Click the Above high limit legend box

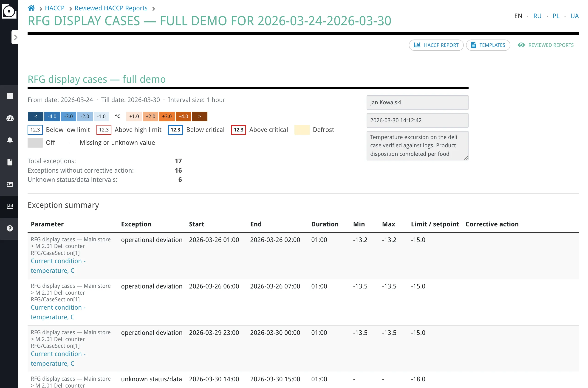[104, 130]
